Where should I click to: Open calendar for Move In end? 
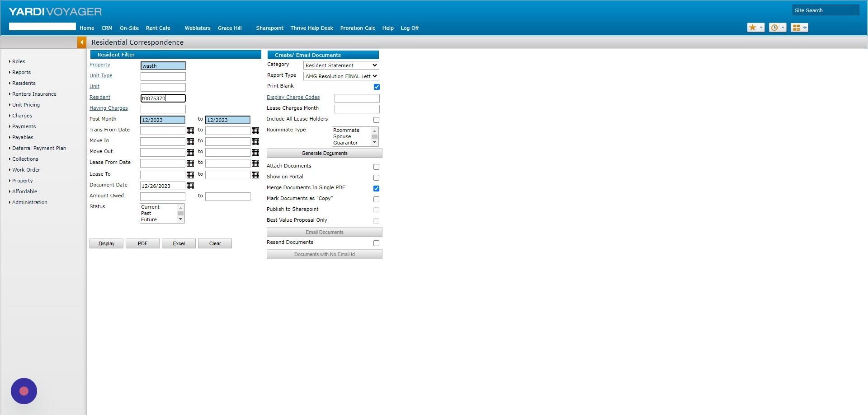255,141
